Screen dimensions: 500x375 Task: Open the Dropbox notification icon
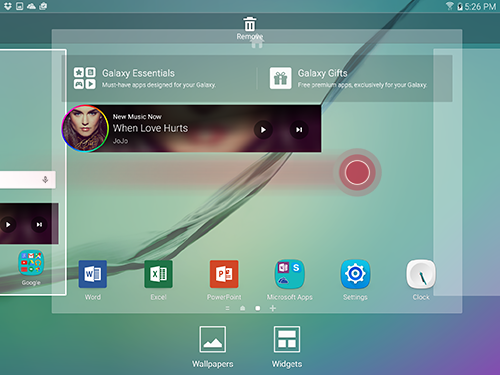coord(8,6)
